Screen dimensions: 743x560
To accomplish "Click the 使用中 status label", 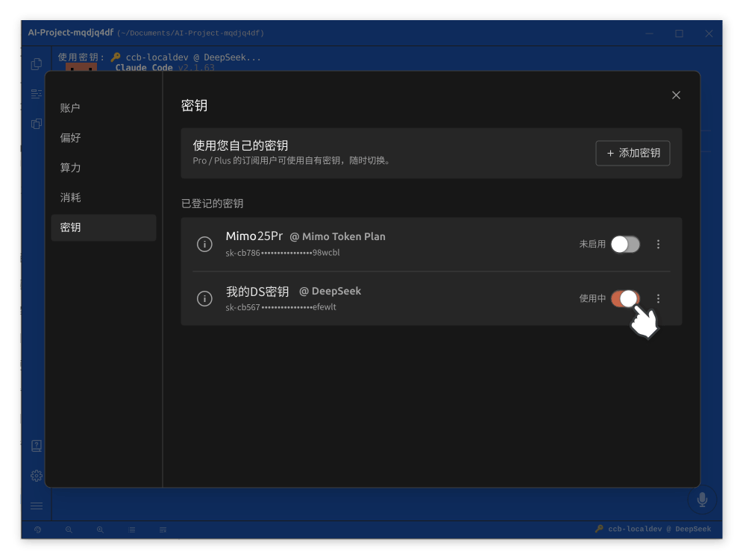I will click(592, 298).
